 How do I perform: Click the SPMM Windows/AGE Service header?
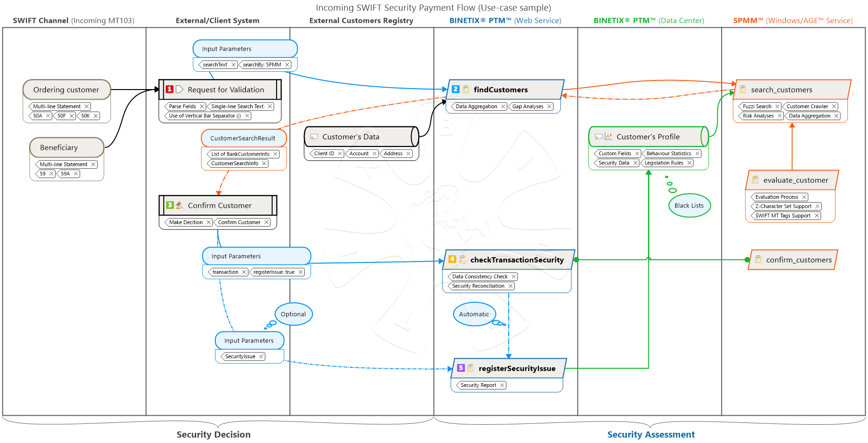tap(793, 21)
